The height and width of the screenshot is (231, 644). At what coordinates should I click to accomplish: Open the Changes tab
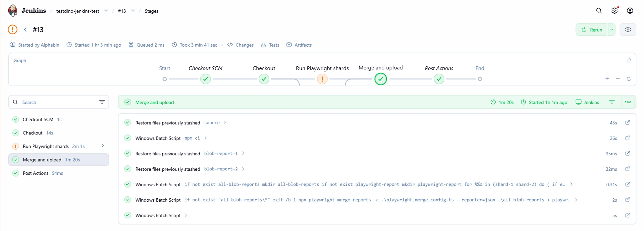[240, 45]
